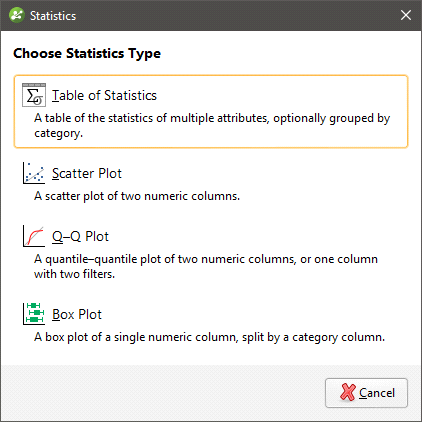Click the red X icon on Cancel
Screen dimensions: 422x422
pos(348,392)
